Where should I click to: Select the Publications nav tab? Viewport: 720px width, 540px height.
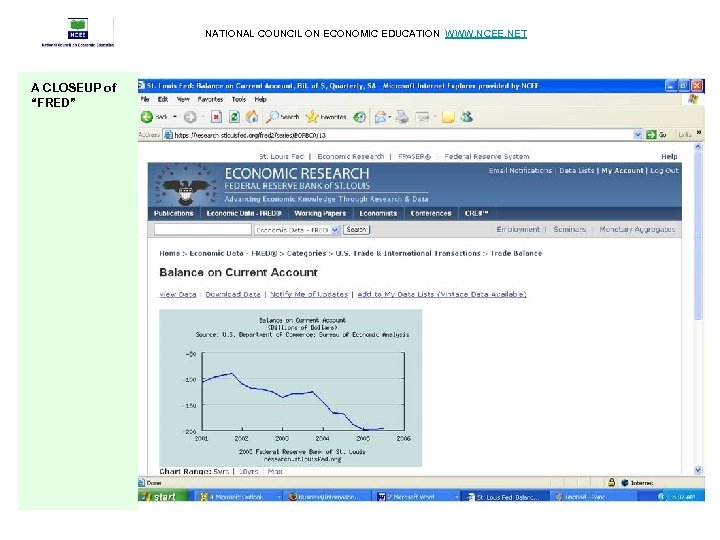coord(174,214)
